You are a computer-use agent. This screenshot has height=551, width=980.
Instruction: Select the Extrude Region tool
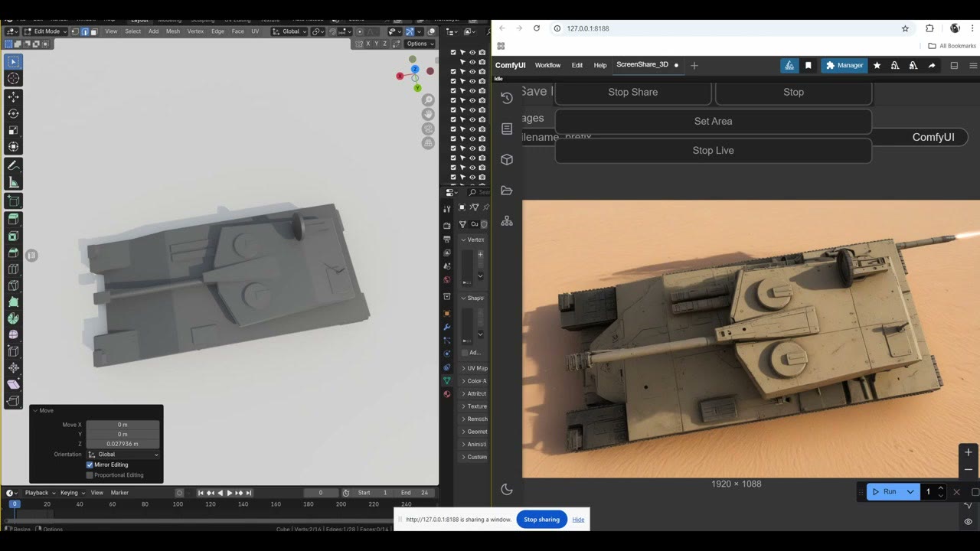pyautogui.click(x=13, y=219)
